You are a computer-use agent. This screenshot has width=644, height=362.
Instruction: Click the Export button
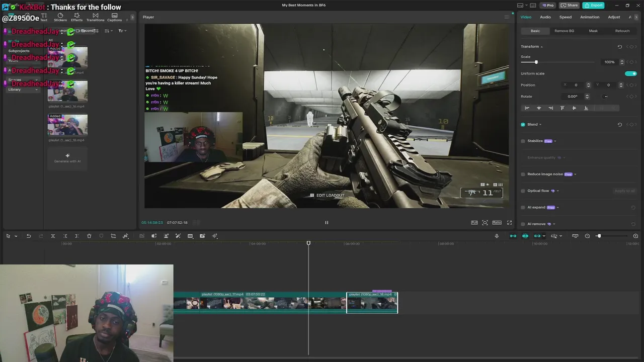[x=593, y=5]
